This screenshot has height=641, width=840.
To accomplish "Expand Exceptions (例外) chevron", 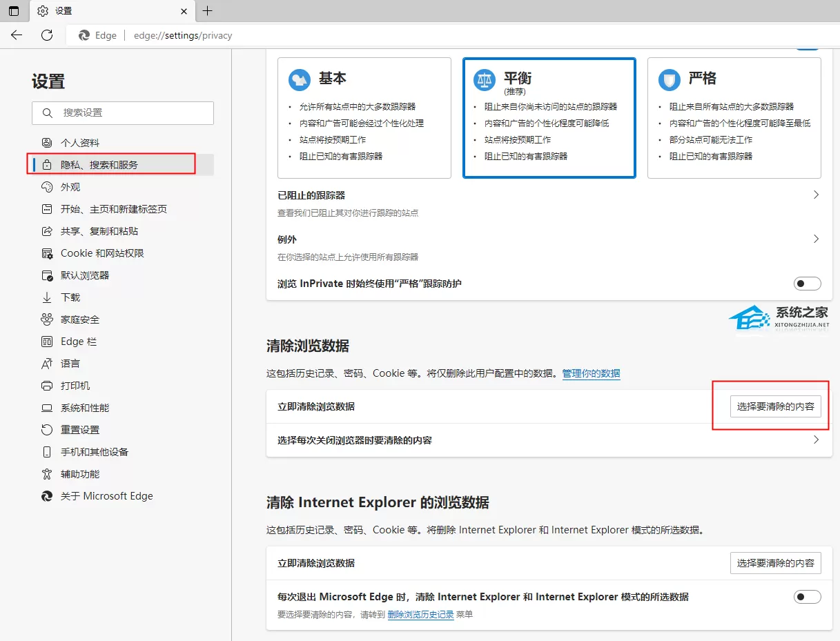I will click(x=816, y=239).
